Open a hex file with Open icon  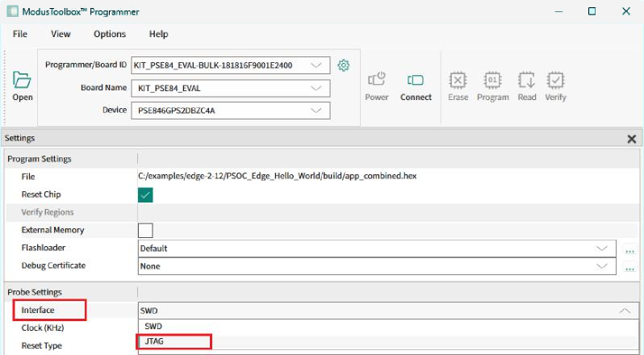click(x=22, y=86)
